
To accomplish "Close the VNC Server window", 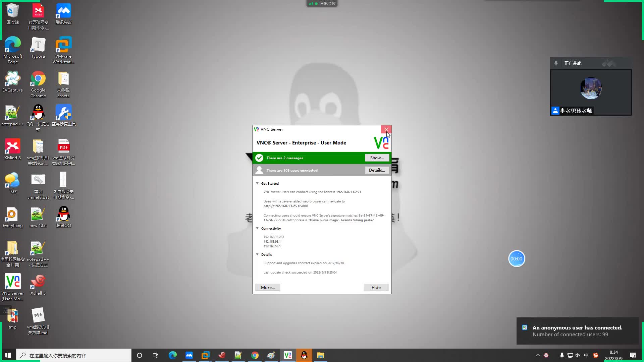I will tap(386, 129).
